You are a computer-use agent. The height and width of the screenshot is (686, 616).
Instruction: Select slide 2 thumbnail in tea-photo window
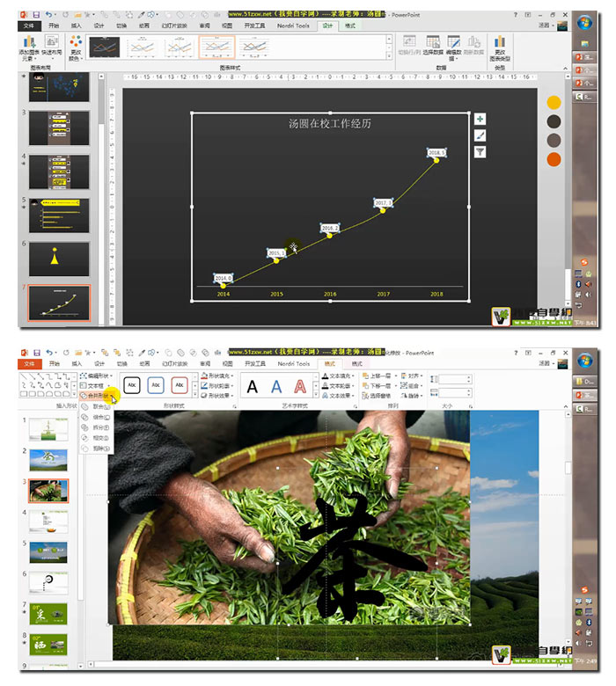[48, 459]
